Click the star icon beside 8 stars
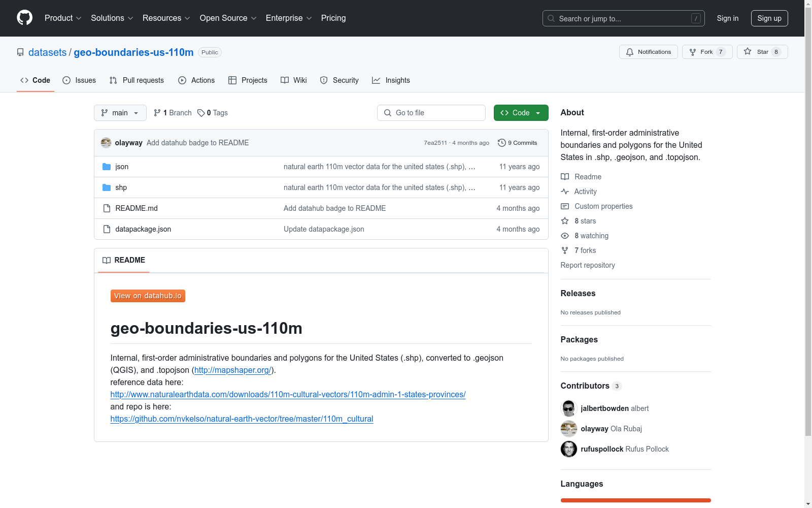 [565, 221]
